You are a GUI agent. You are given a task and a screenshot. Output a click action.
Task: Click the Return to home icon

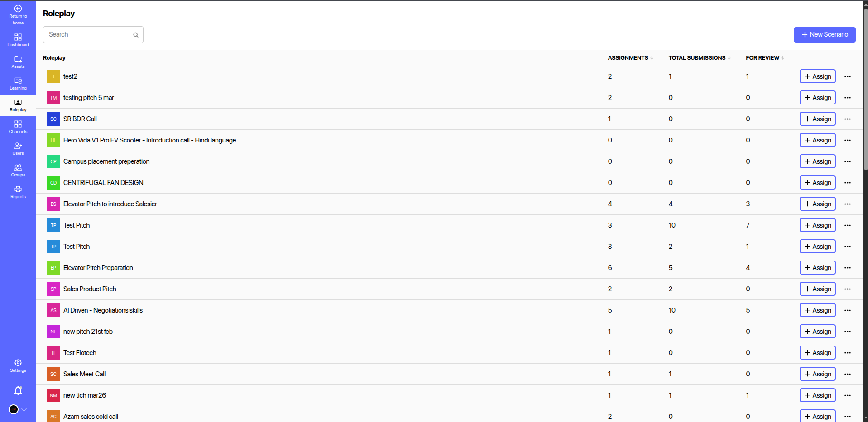(18, 9)
